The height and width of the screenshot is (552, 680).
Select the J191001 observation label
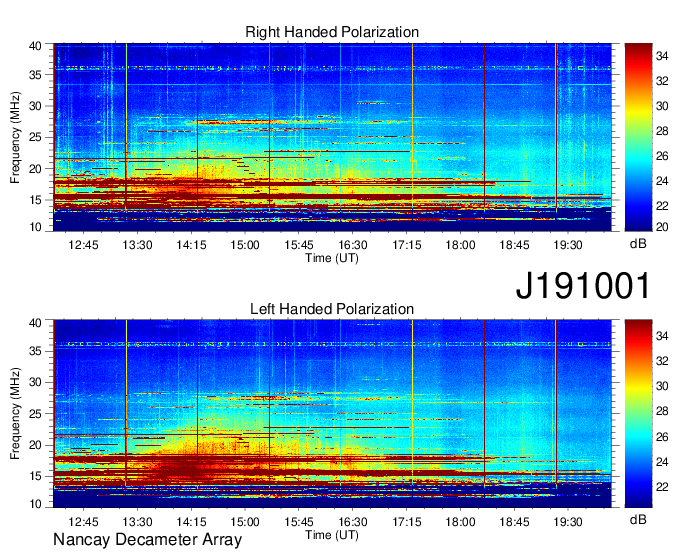583,286
